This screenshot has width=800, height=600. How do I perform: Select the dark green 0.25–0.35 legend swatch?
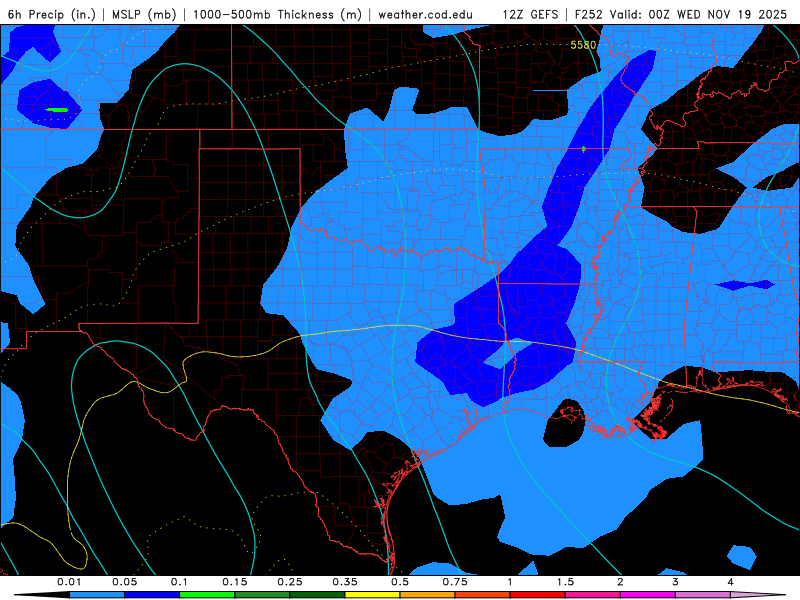coord(317,595)
